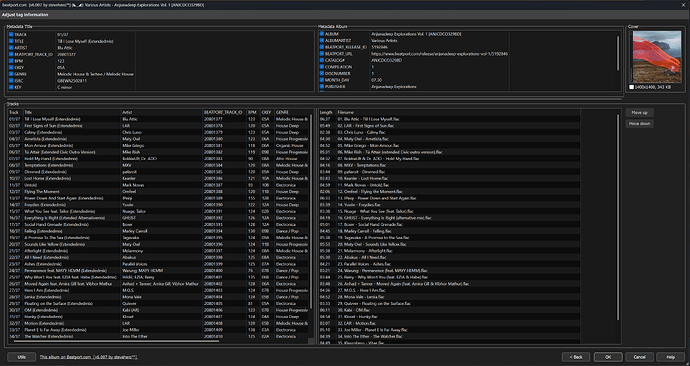Select file '32. LAR - Motion.flac'
This screenshot has width=690, height=366.
click(449, 323)
